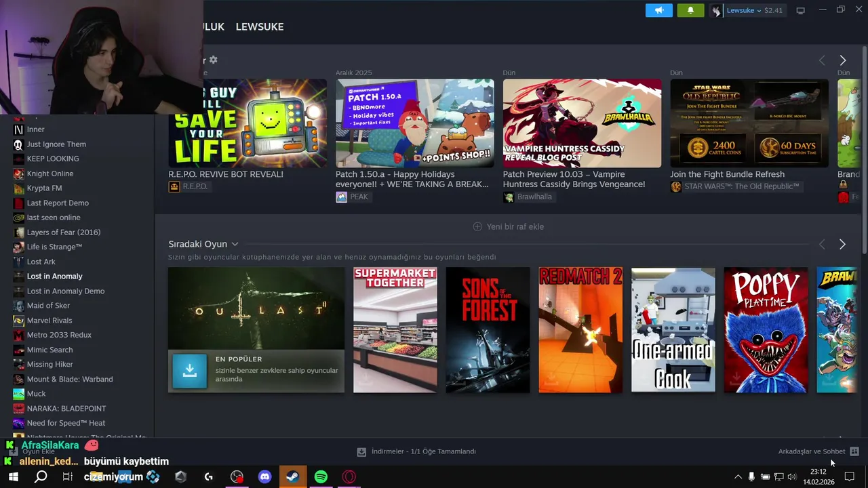Click the Knight Online game icon
Image resolution: width=868 pixels, height=488 pixels.
pos(18,174)
